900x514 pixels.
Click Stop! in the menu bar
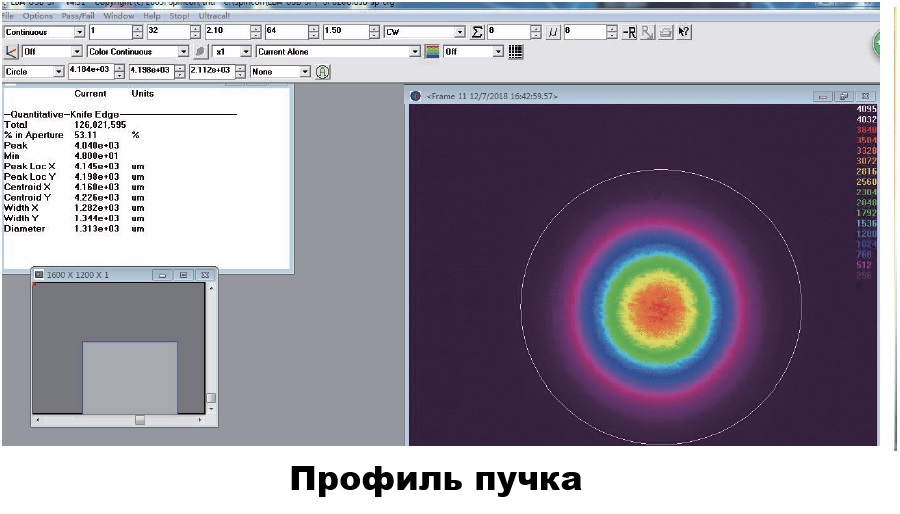(x=180, y=16)
